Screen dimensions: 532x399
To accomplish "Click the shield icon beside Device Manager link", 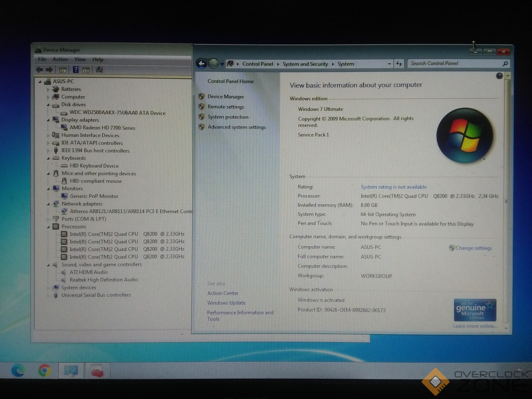I will [201, 96].
